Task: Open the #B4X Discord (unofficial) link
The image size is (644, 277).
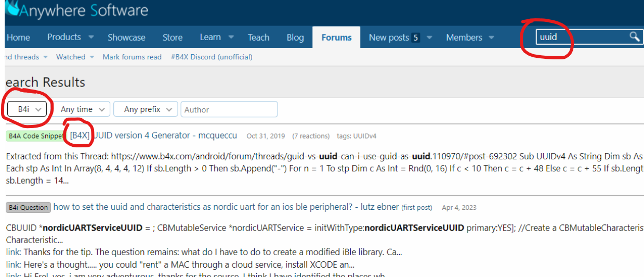Action: tap(212, 57)
